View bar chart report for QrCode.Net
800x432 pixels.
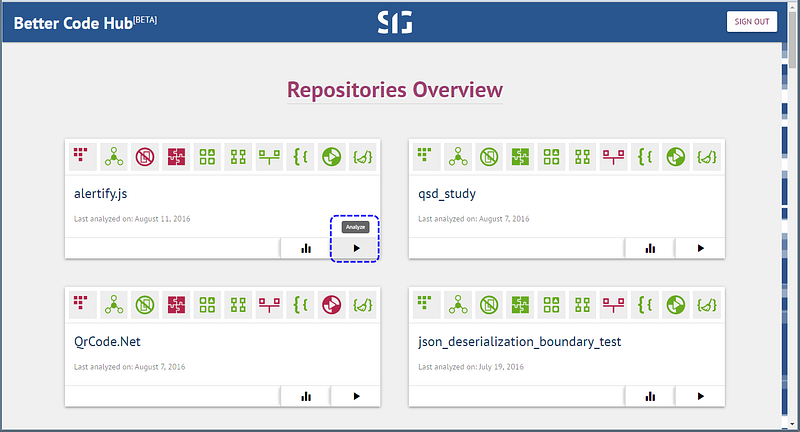[x=306, y=396]
